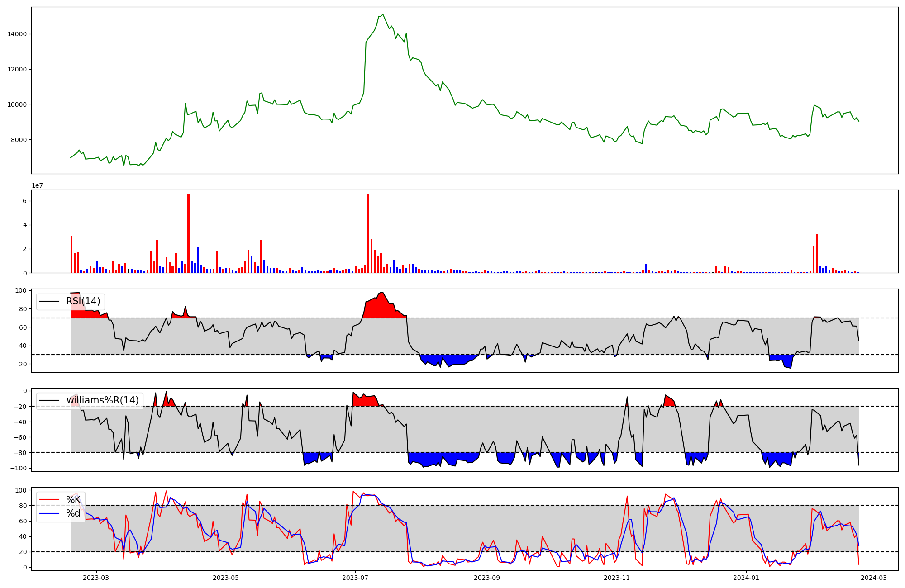Select the 2024-03 x-axis tick label
Viewport: 905px width, 588px height.
873,578
